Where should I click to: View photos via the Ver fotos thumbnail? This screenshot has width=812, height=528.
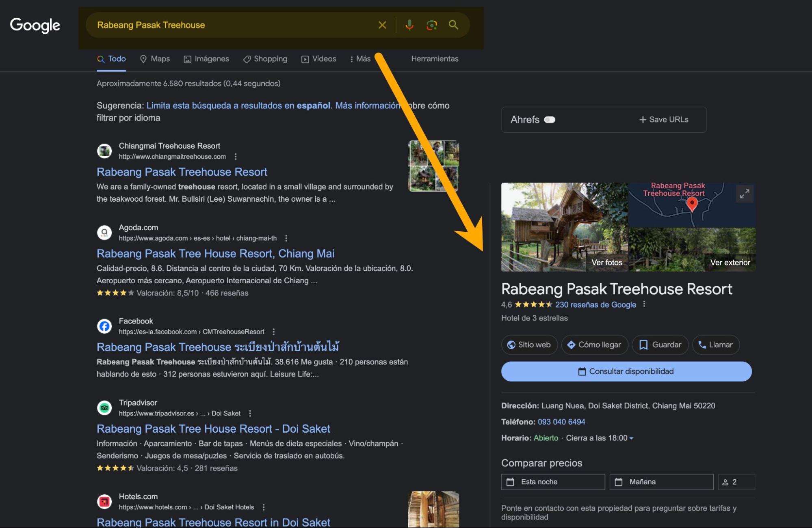click(607, 262)
